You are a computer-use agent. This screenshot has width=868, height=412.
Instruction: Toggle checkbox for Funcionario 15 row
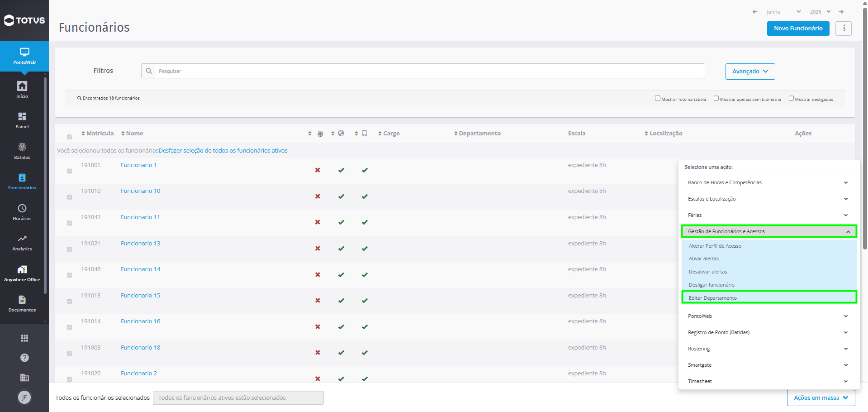click(69, 301)
